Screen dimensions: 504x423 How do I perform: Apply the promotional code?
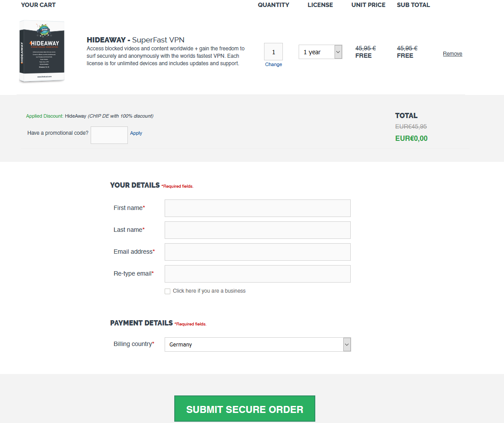(x=136, y=133)
